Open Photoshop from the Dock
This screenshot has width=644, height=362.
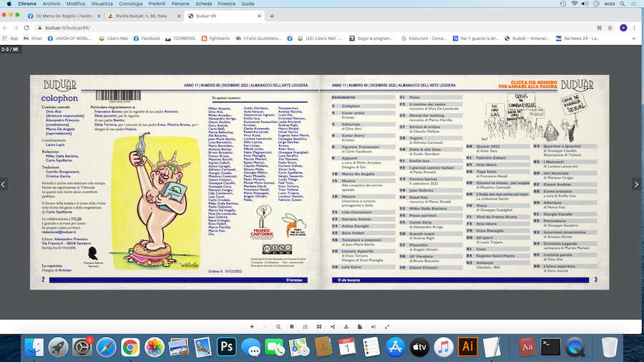(x=227, y=347)
